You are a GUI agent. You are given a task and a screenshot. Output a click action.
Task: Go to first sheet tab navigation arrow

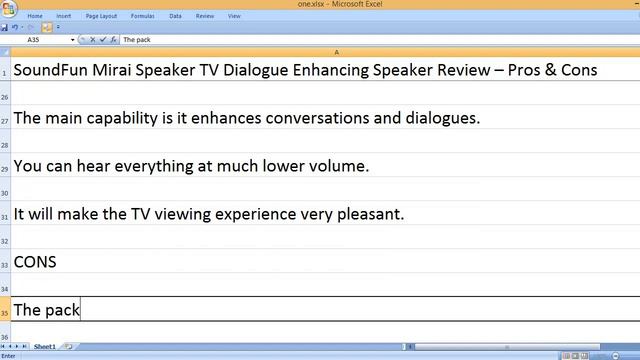click(3, 347)
